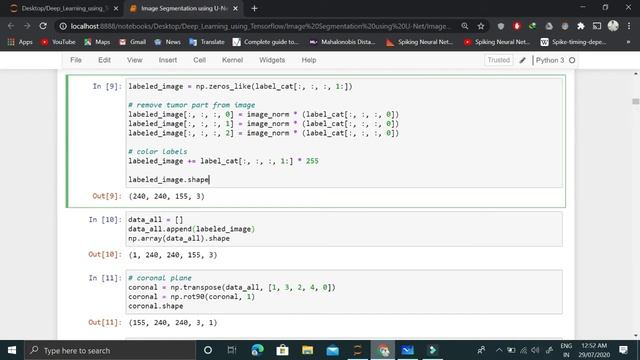Image resolution: width=640 pixels, height=360 pixels.
Task: Click the address bar URL field
Action: click(x=261, y=26)
